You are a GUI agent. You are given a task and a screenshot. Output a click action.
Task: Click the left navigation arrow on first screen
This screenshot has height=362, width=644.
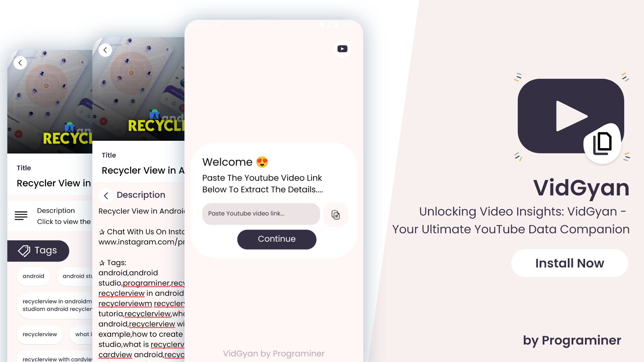click(20, 63)
